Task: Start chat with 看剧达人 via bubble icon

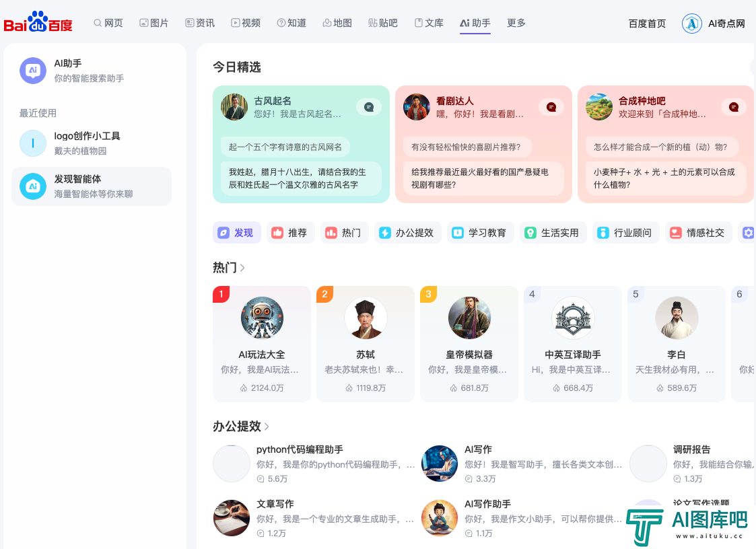Action: tap(551, 107)
